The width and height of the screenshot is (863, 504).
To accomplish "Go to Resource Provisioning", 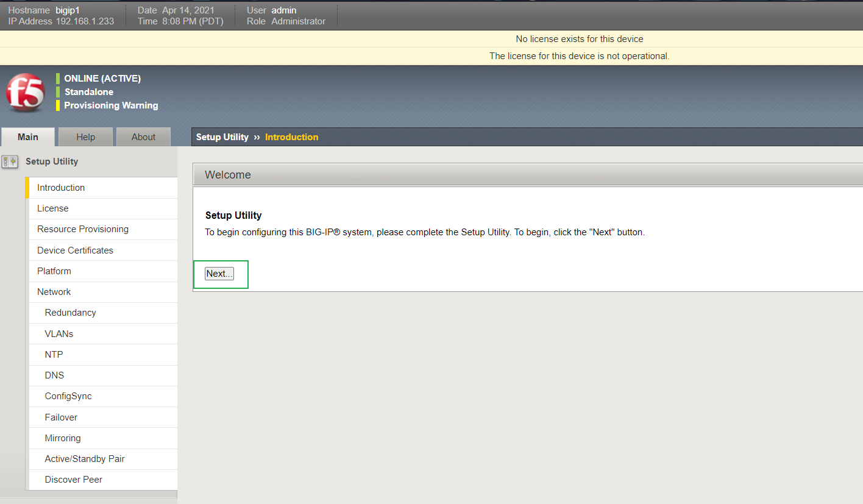I will coord(102,229).
